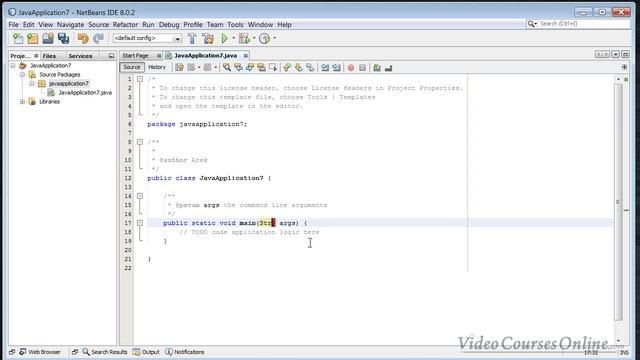
Task: Open Notifications in bottom bar
Action: [185, 352]
